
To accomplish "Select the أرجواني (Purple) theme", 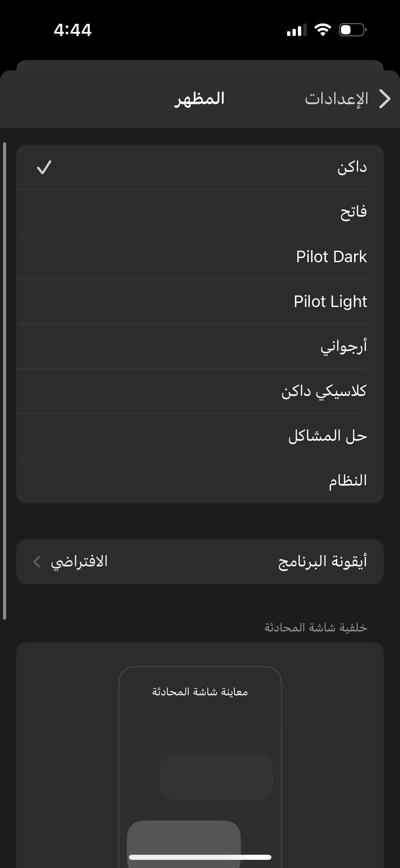I will tap(343, 346).
